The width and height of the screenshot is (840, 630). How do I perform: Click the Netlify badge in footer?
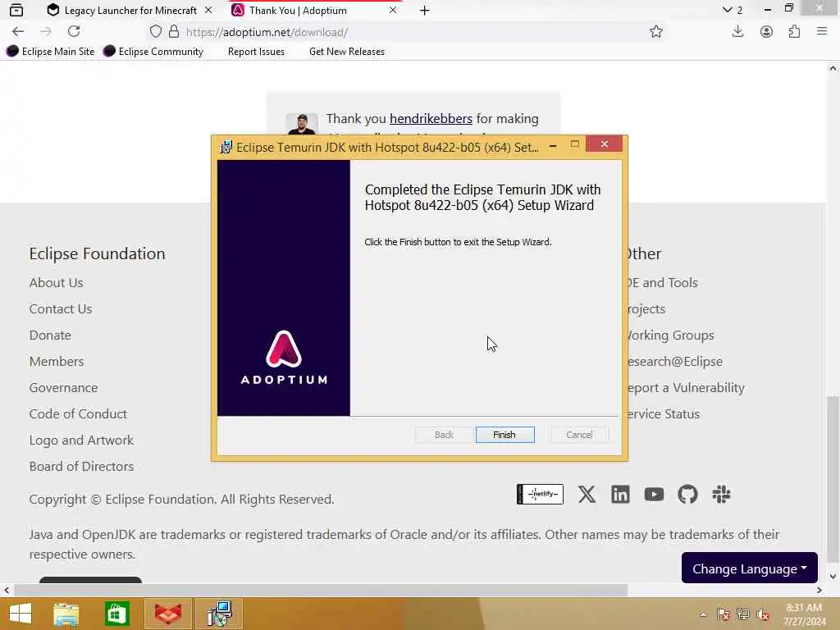(540, 494)
